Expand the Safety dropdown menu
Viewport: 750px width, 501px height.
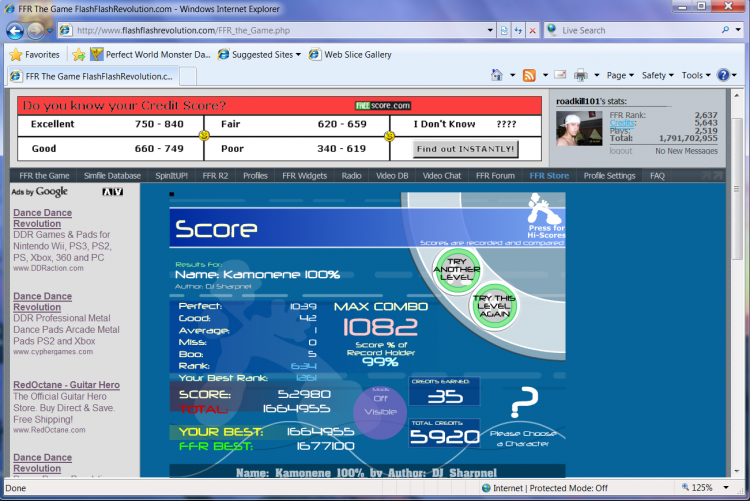click(657, 75)
